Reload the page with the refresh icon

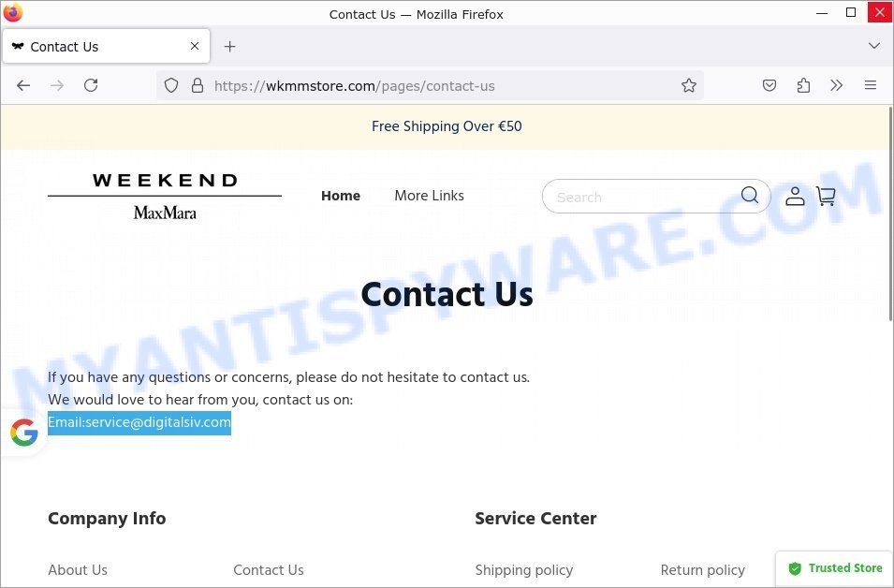(x=91, y=85)
